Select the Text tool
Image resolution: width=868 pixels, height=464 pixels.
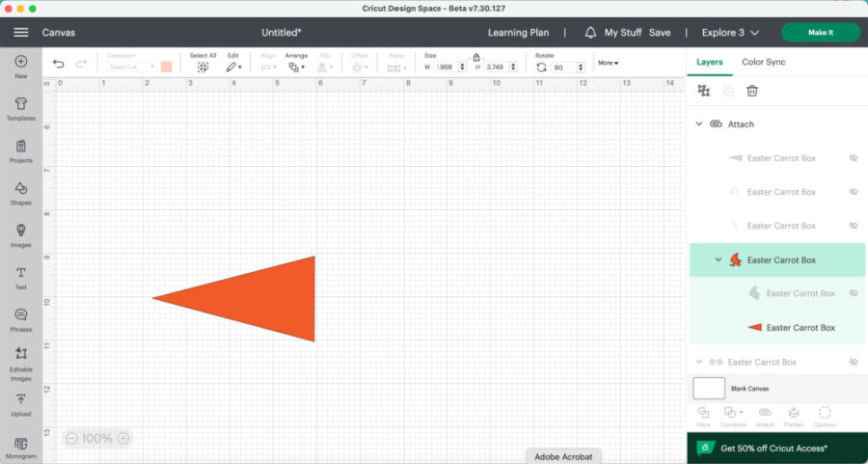click(x=20, y=274)
